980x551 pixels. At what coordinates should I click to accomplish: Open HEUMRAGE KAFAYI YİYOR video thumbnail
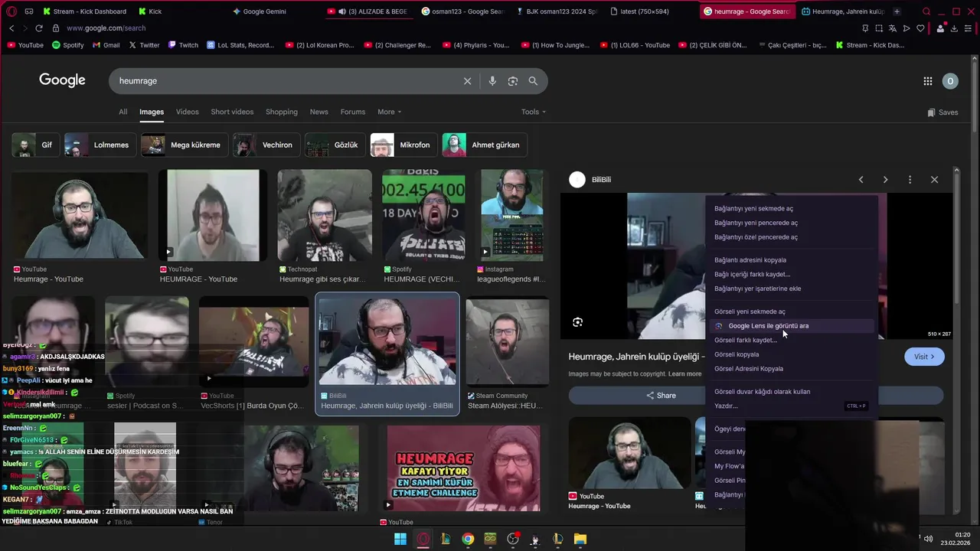pyautogui.click(x=463, y=468)
